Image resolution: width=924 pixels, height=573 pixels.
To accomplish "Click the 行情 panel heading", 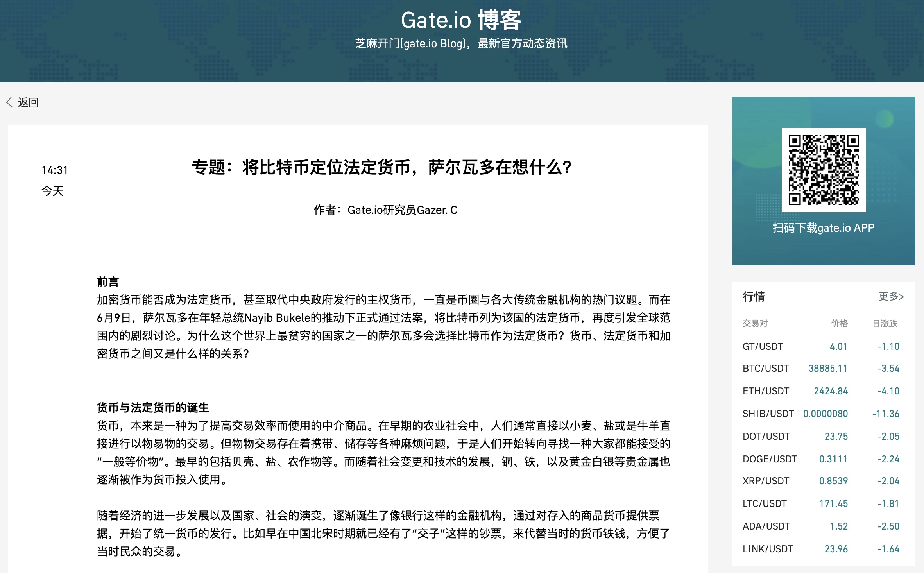I will (x=754, y=297).
